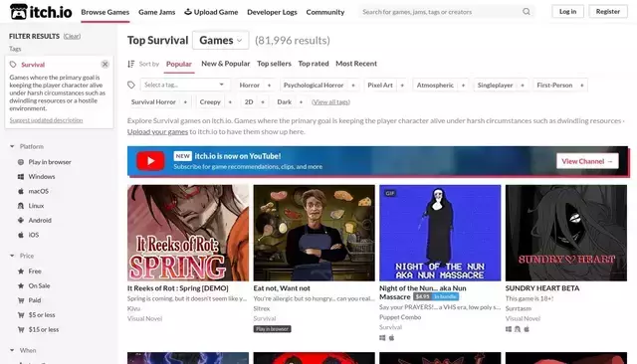
Task: Add Atmospheric tag via plus icon
Action: [463, 86]
